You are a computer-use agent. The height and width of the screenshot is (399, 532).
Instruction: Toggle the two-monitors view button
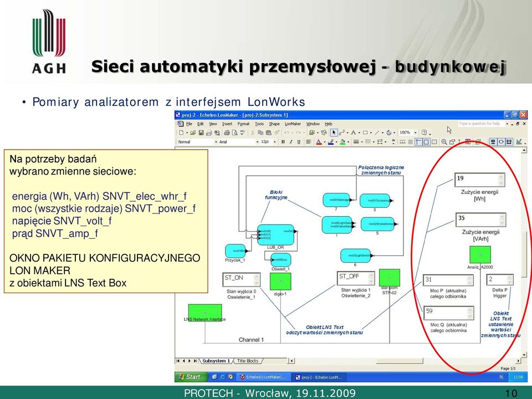pyautogui.click(x=509, y=142)
